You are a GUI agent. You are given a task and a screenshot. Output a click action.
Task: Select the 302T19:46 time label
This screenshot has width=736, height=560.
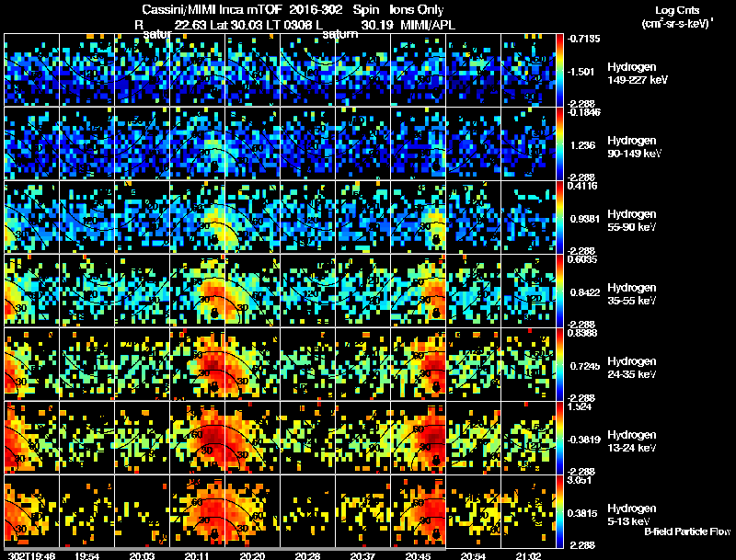tap(32, 555)
